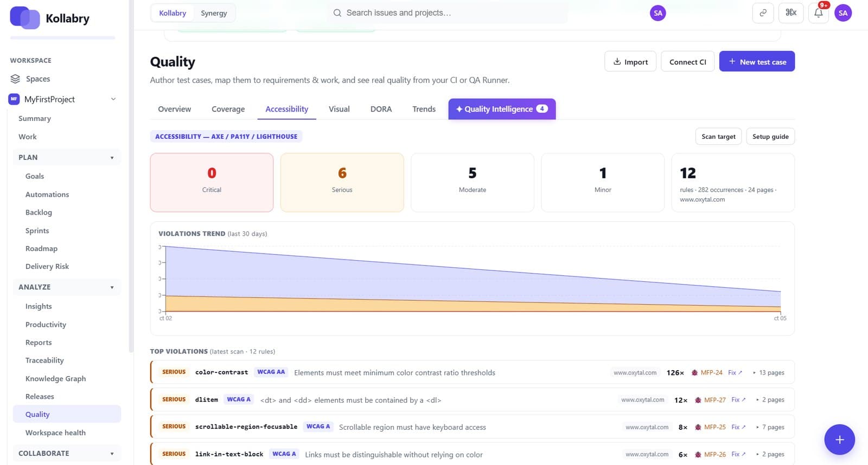The image size is (868, 465).
Task: Open Spaces via the stacked layers icon
Action: click(15, 79)
